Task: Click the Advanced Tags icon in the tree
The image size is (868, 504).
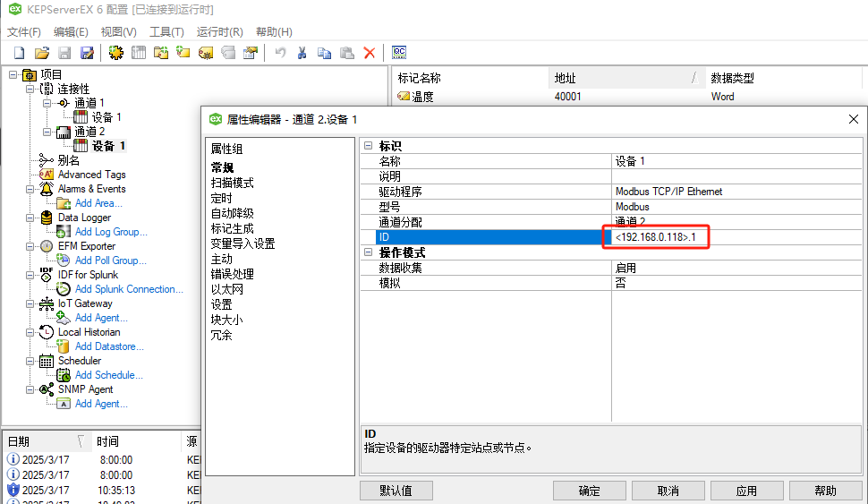Action: pos(47,175)
